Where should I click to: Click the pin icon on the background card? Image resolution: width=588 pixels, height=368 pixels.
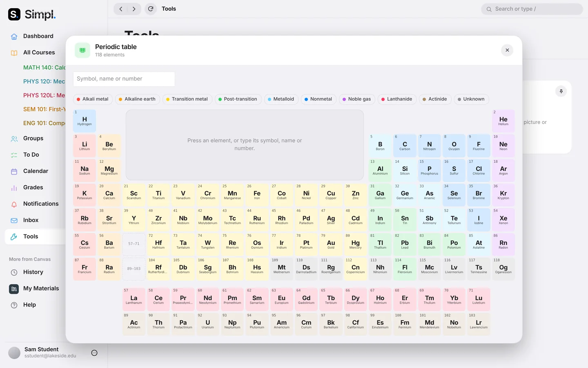561,91
